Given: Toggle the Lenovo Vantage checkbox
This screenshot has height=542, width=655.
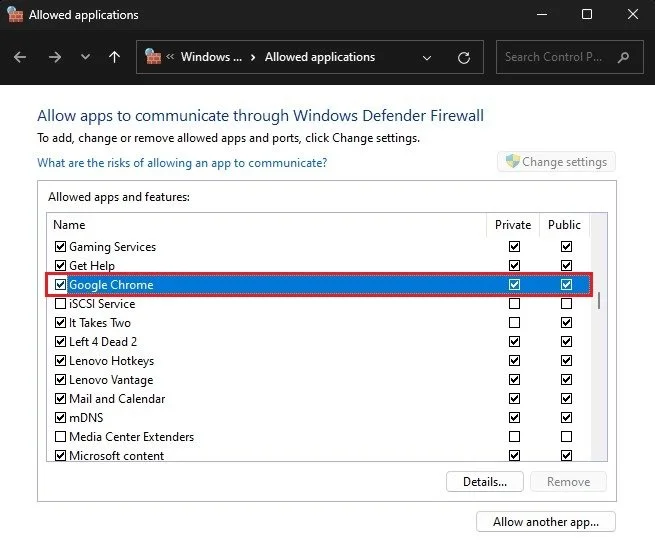Looking at the screenshot, I should click(60, 379).
